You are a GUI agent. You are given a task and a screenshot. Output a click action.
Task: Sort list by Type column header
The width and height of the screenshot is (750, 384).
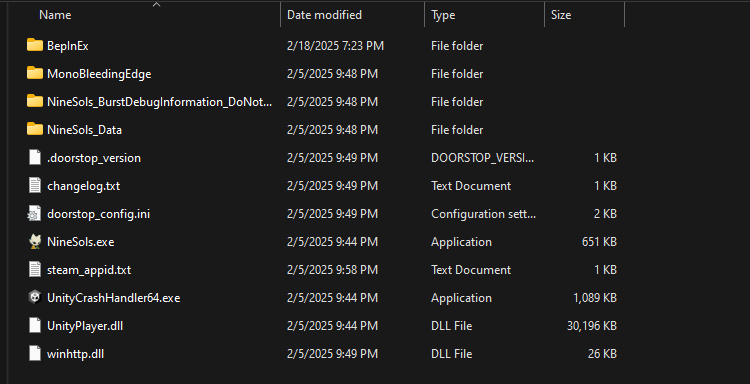[x=443, y=15]
